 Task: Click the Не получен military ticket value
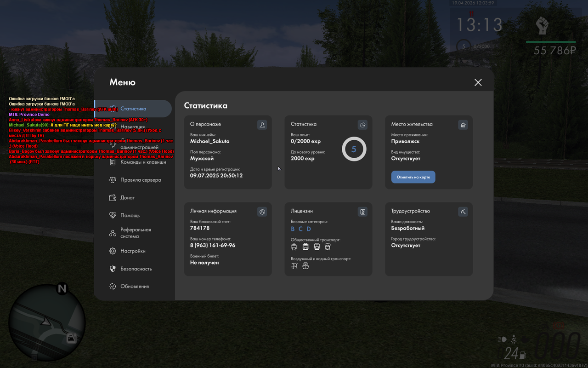(x=204, y=263)
